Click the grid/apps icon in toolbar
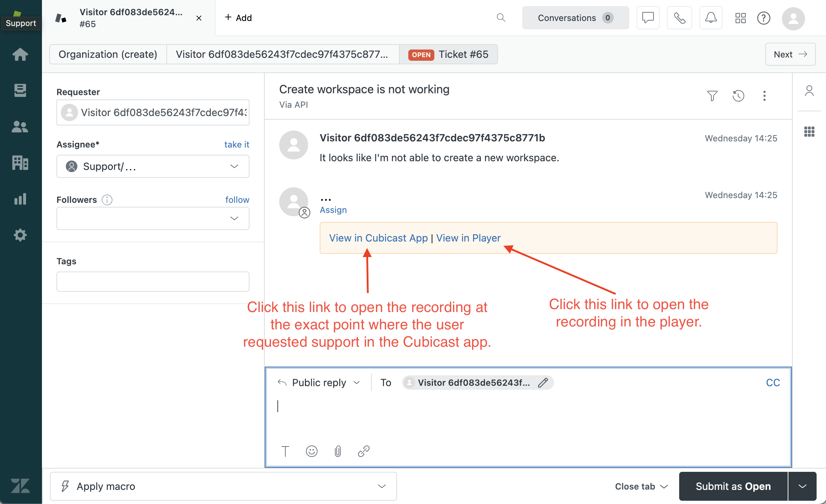Image resolution: width=826 pixels, height=504 pixels. pyautogui.click(x=741, y=18)
